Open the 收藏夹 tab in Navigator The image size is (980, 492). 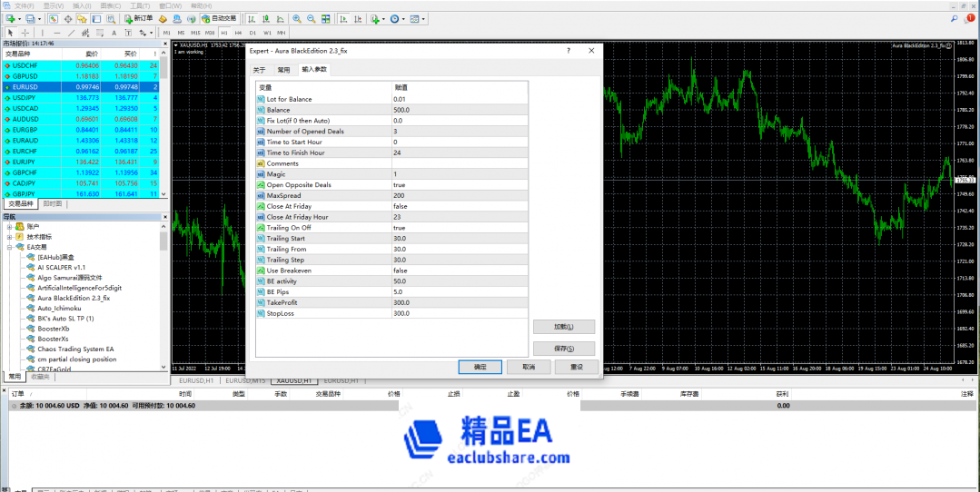38,377
